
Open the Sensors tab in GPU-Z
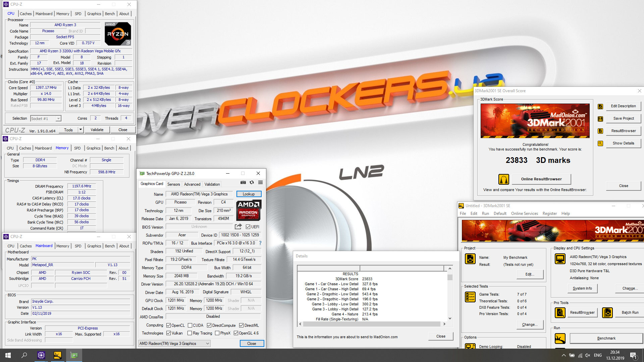click(x=173, y=184)
